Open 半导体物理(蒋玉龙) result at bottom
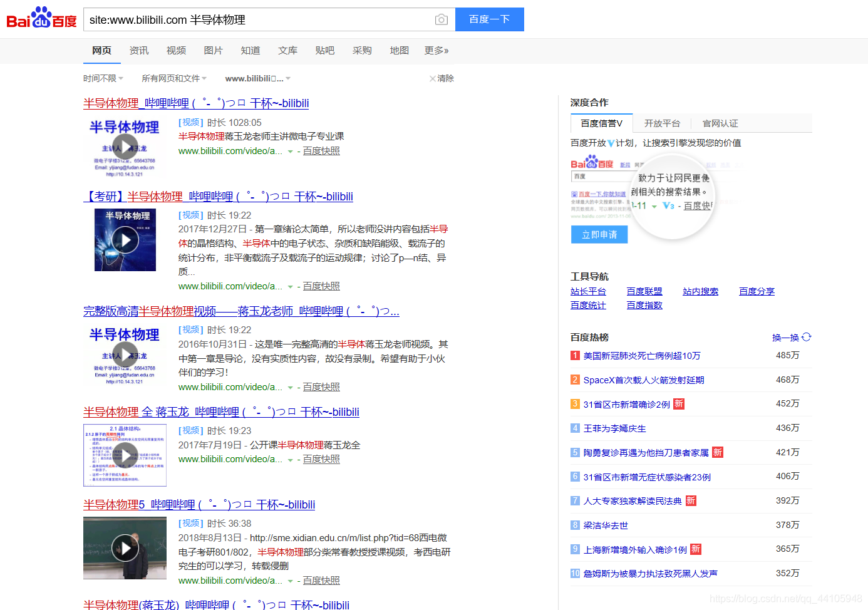Screen dimensions: 868x610 (x=216, y=604)
